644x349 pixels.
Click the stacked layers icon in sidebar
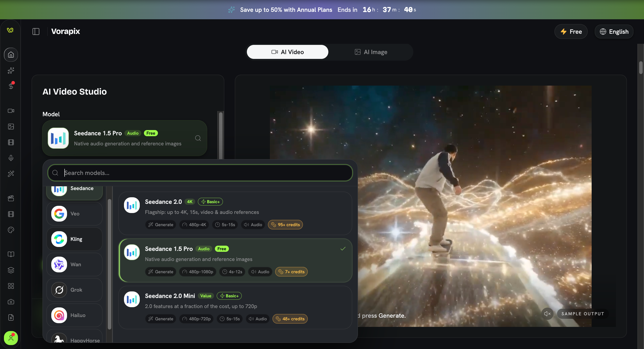11,270
